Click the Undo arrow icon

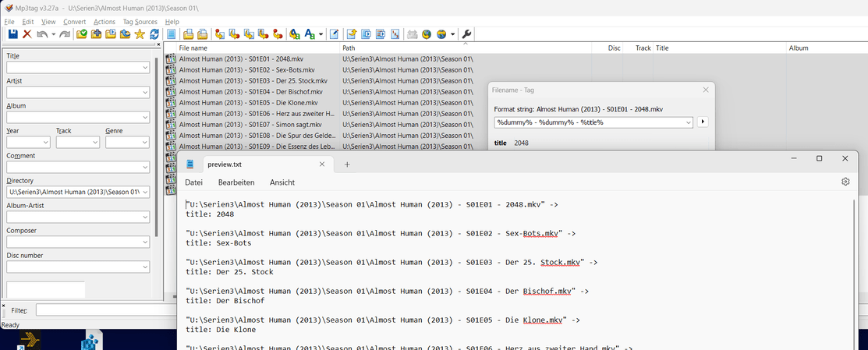point(42,34)
